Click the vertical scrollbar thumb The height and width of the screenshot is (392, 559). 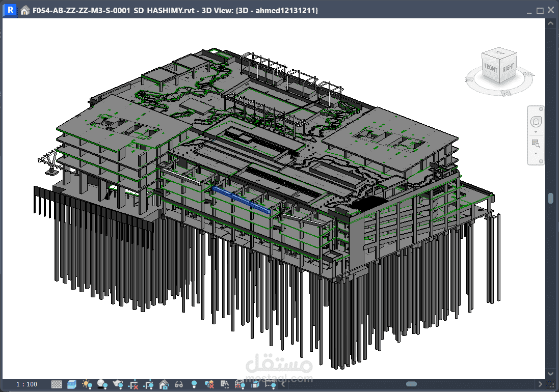coord(551,199)
